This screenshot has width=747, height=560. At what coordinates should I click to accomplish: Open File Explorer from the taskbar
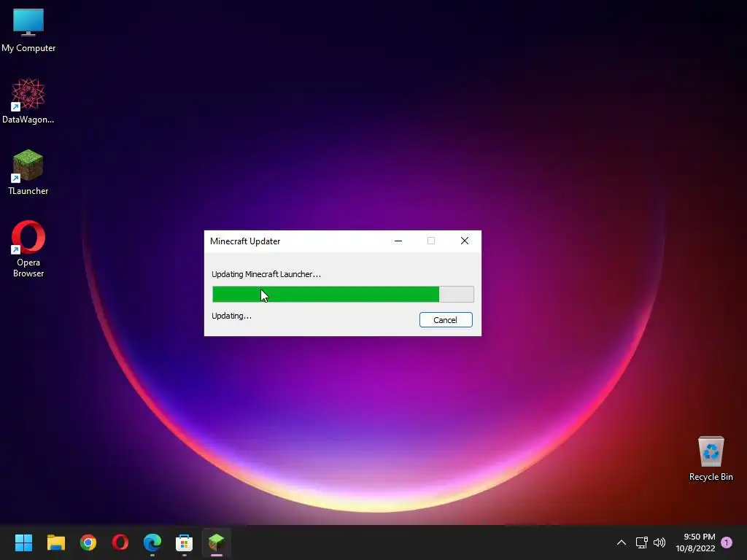(x=55, y=542)
